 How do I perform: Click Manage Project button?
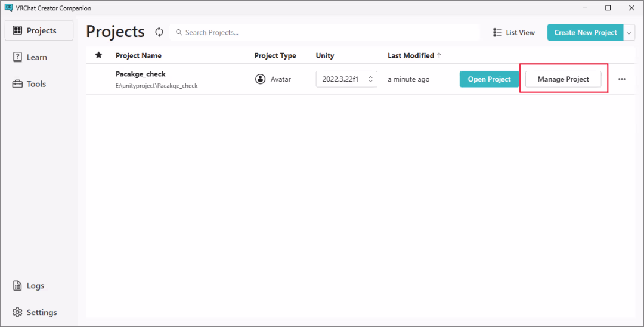click(x=563, y=79)
